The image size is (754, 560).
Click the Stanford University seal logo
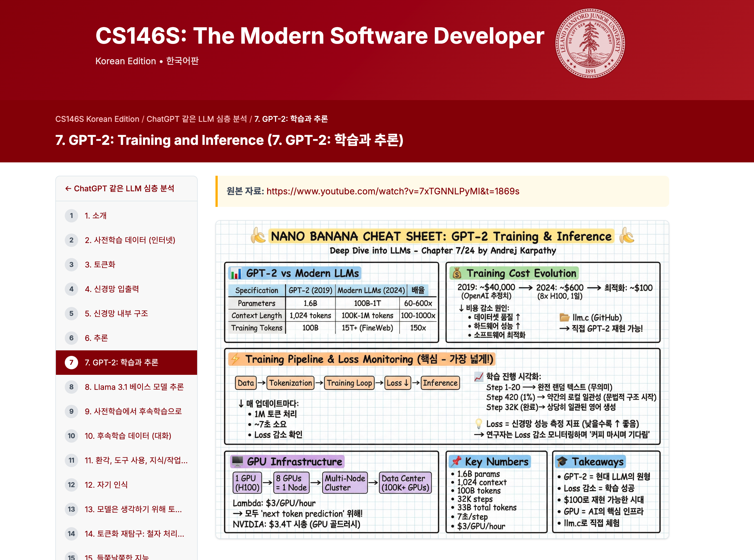(x=590, y=43)
